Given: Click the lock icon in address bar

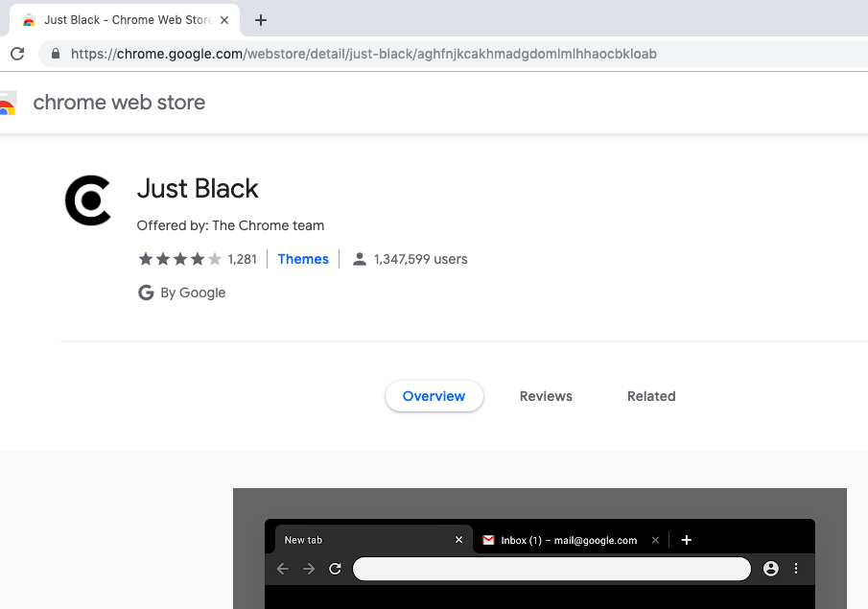Looking at the screenshot, I should coord(56,54).
